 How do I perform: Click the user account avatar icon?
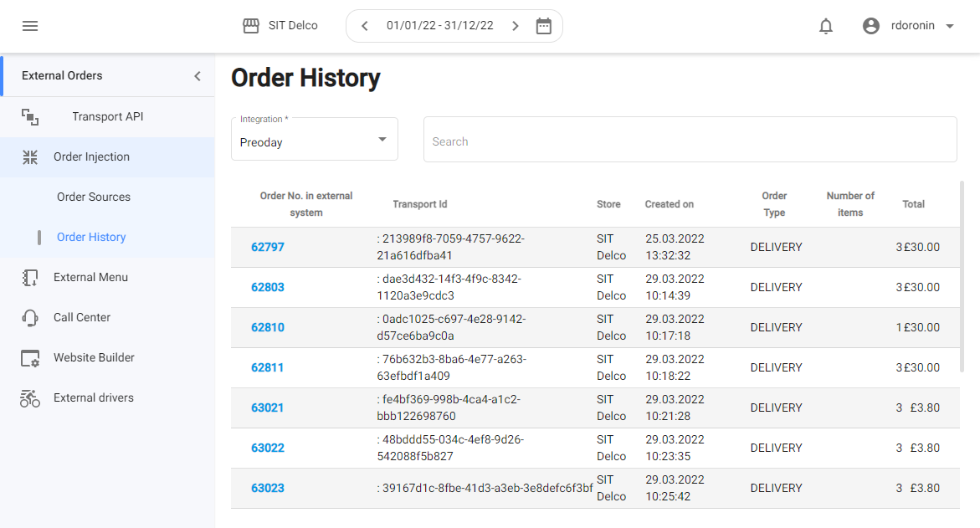pyautogui.click(x=871, y=26)
